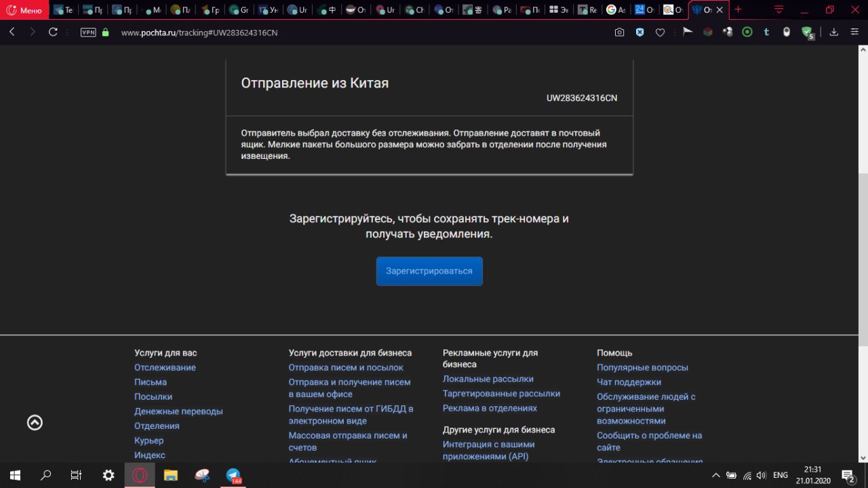Viewport: 868px width, 488px height.
Task: Open File Explorer from the taskbar
Action: [x=171, y=475]
